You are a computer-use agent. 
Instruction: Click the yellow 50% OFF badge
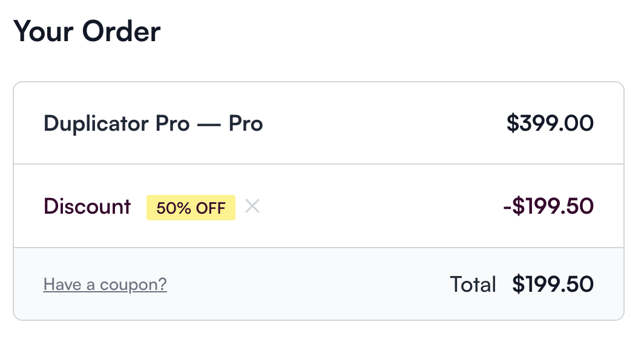pos(191,208)
